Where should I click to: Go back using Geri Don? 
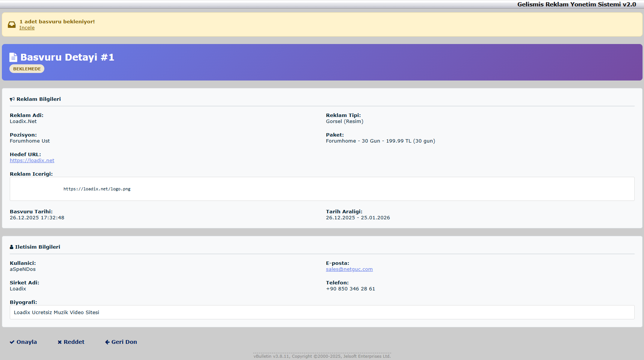pyautogui.click(x=124, y=342)
